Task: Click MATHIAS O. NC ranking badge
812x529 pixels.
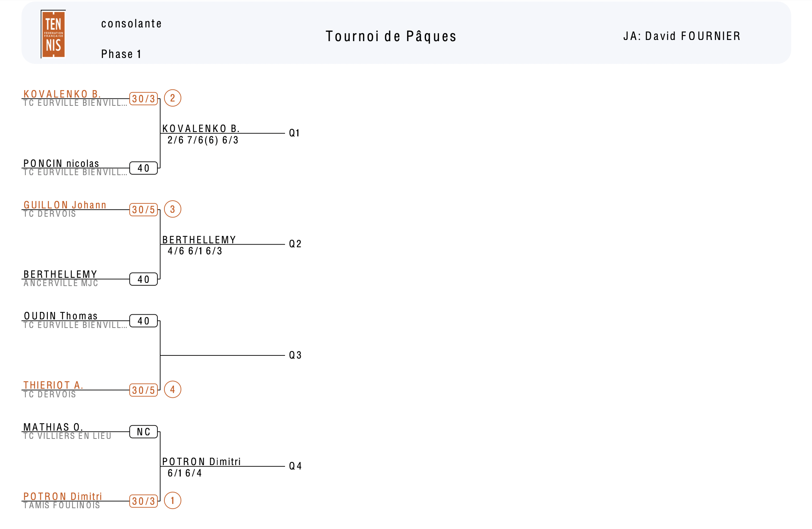Action: 144,432
